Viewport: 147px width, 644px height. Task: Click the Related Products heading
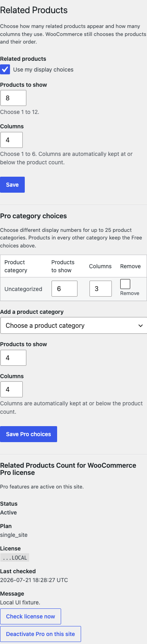[34, 10]
